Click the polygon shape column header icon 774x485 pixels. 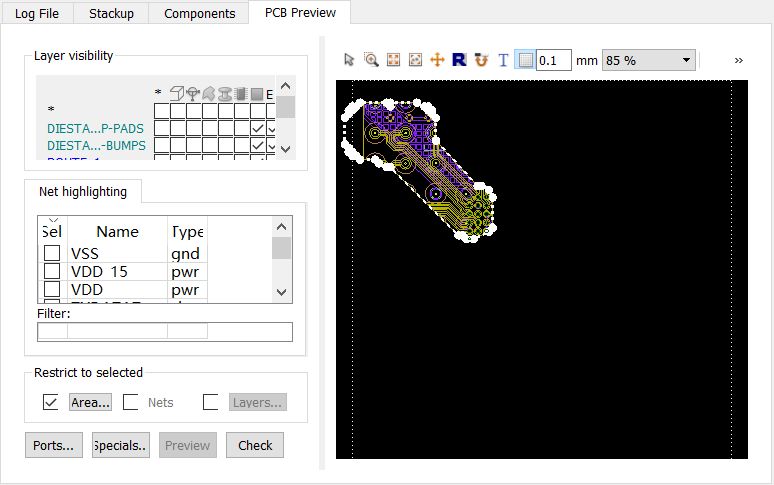pos(209,93)
